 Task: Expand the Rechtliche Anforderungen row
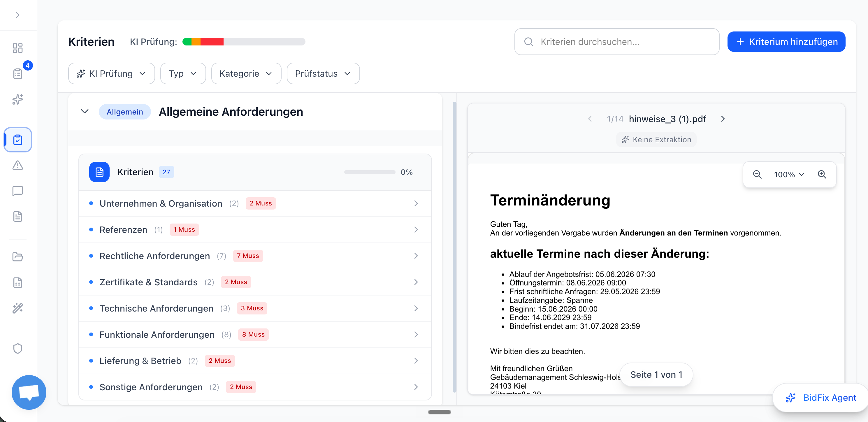click(255, 256)
